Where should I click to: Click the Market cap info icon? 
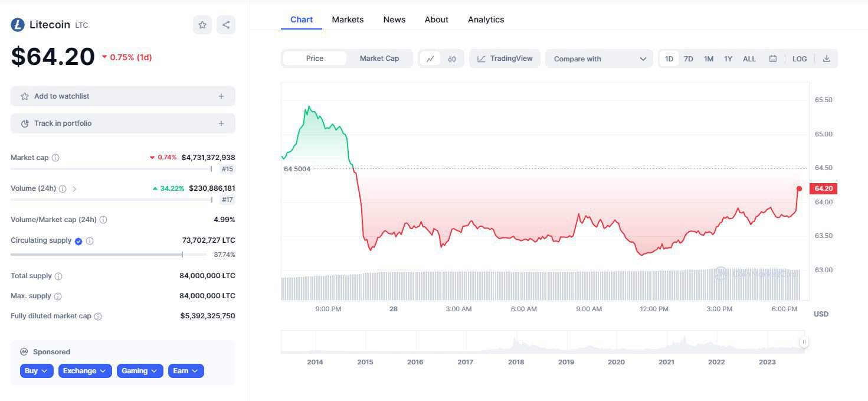55,158
